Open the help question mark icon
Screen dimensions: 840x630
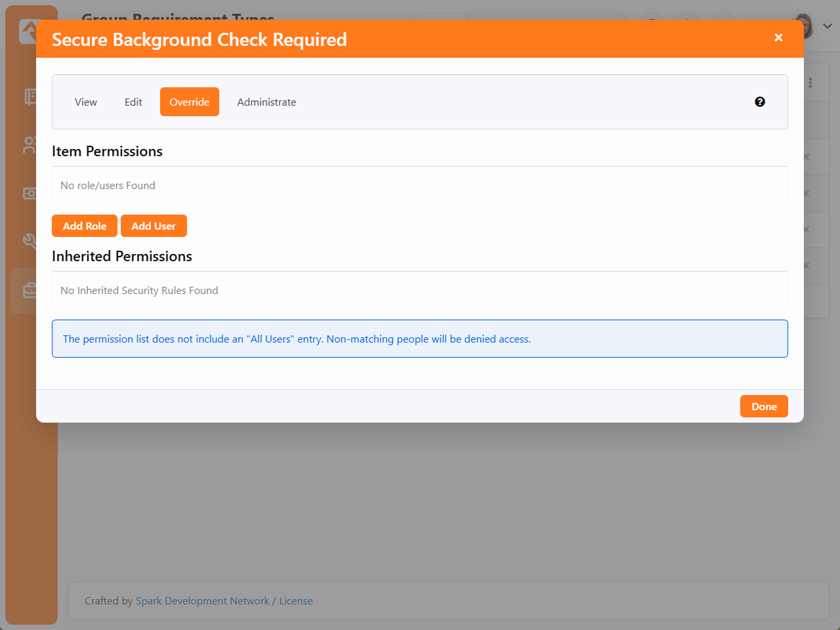click(760, 102)
